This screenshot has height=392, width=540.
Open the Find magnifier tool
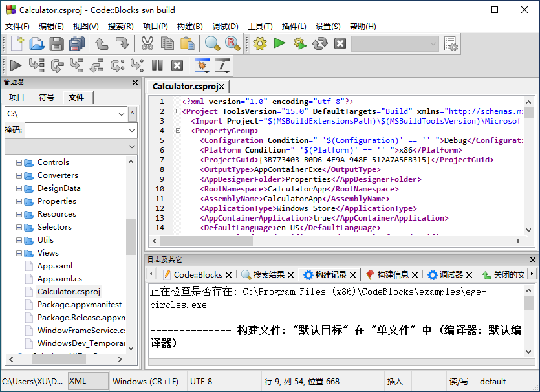(212, 44)
